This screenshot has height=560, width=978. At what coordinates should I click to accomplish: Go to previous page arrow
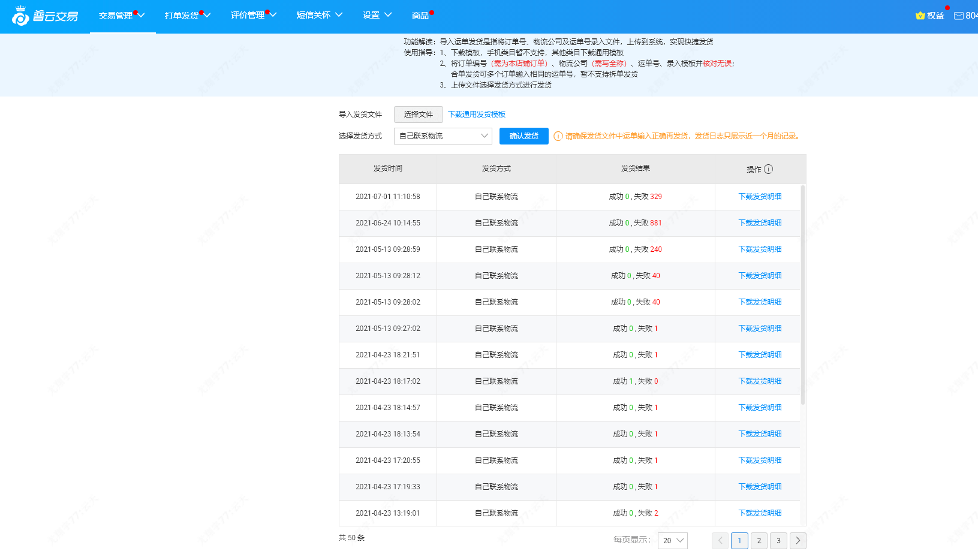[x=720, y=541]
